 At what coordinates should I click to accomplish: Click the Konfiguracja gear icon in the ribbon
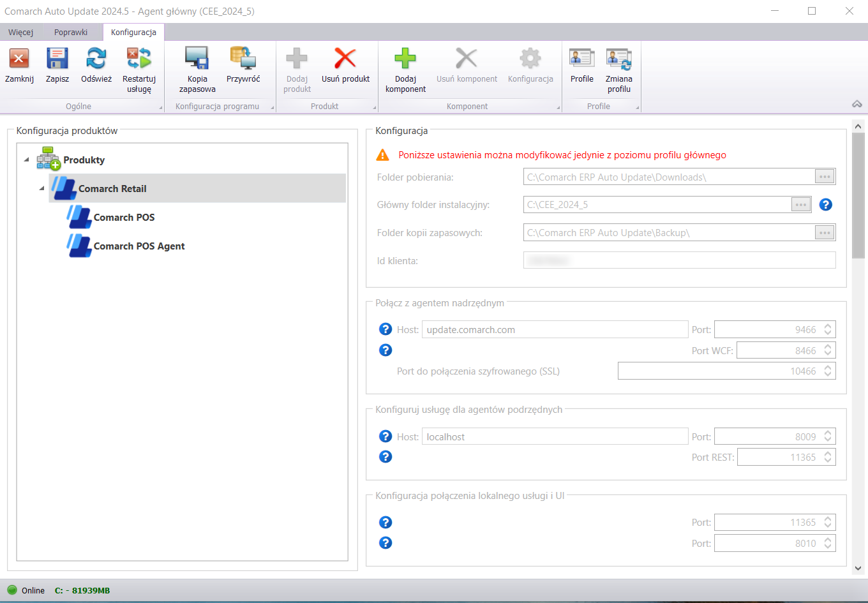click(530, 59)
